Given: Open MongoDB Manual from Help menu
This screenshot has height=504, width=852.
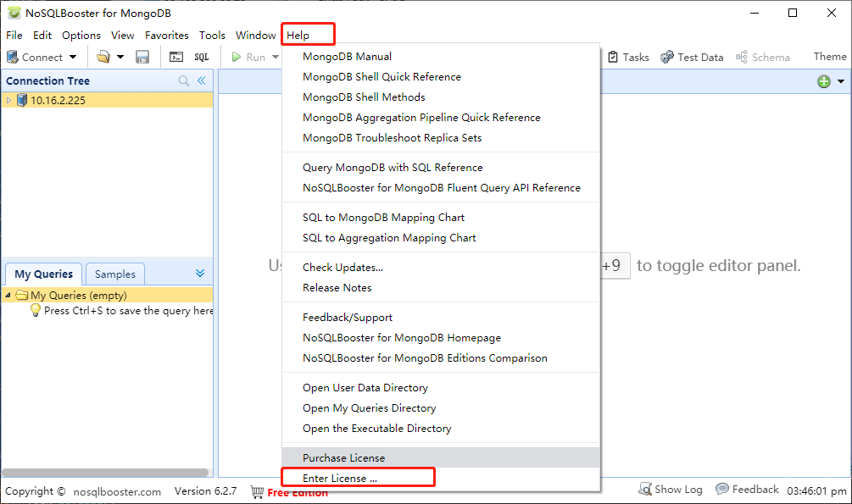Looking at the screenshot, I should click(x=441, y=57).
